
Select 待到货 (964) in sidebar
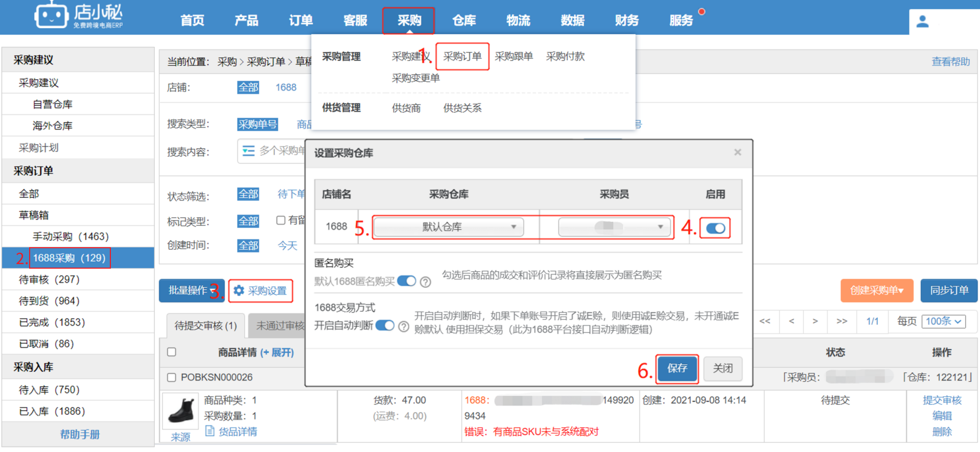[78, 301]
